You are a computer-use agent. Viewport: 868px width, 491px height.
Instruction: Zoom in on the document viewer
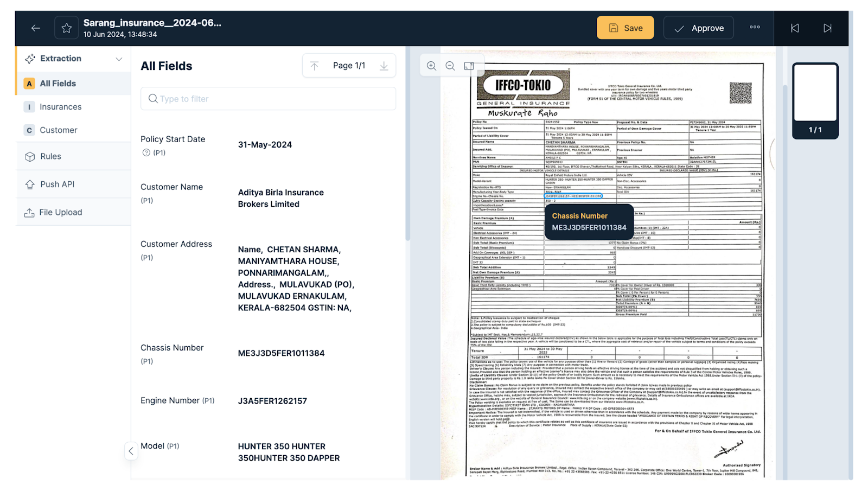[431, 66]
